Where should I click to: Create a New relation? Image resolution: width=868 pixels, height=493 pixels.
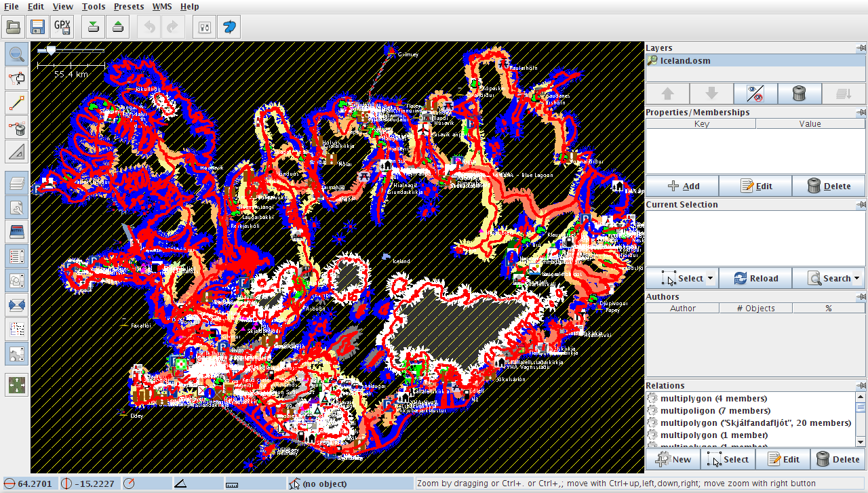point(673,459)
